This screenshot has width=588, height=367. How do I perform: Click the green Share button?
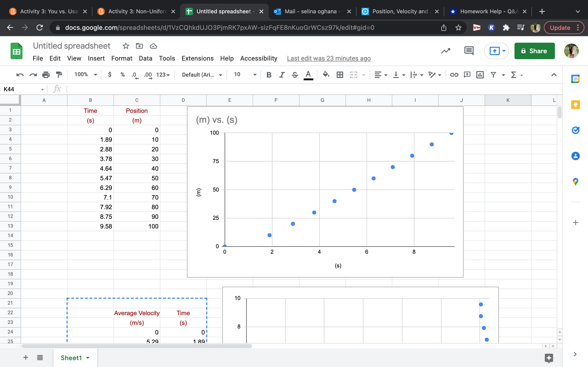click(x=534, y=51)
